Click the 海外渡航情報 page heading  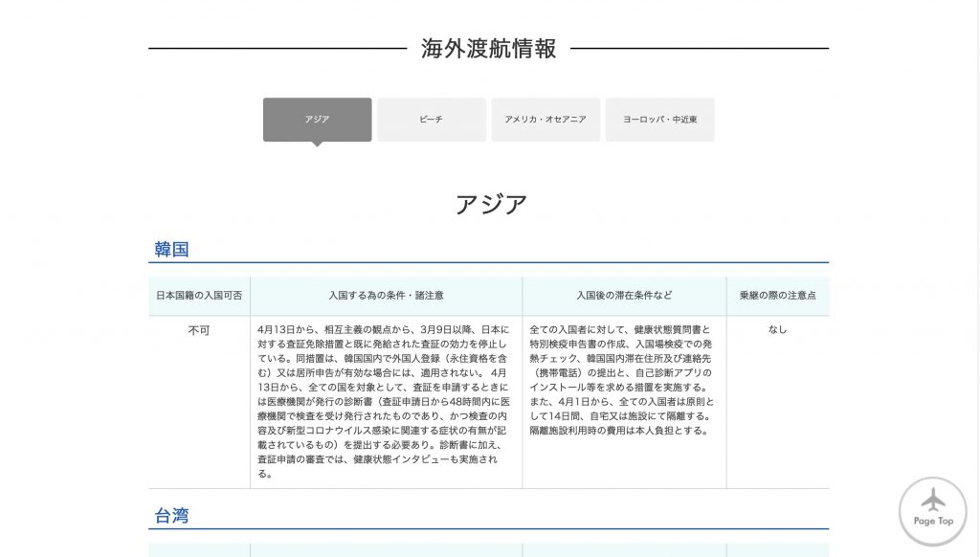[489, 49]
